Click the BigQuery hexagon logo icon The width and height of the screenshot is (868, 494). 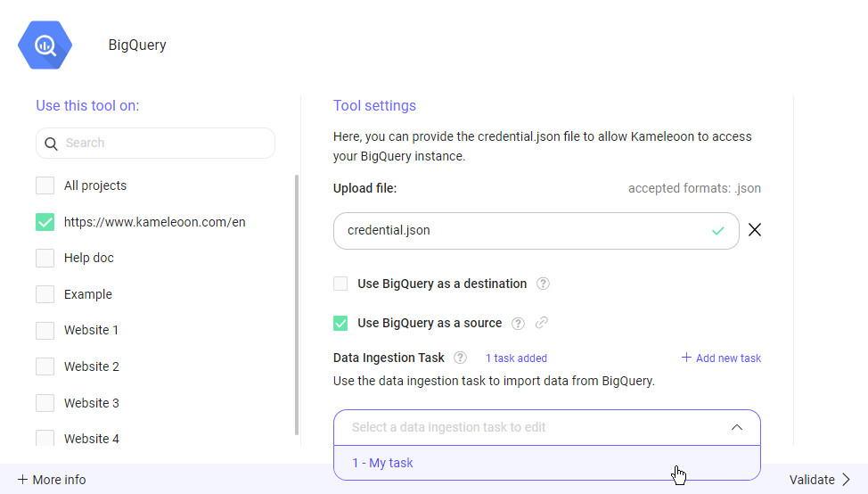coord(45,45)
